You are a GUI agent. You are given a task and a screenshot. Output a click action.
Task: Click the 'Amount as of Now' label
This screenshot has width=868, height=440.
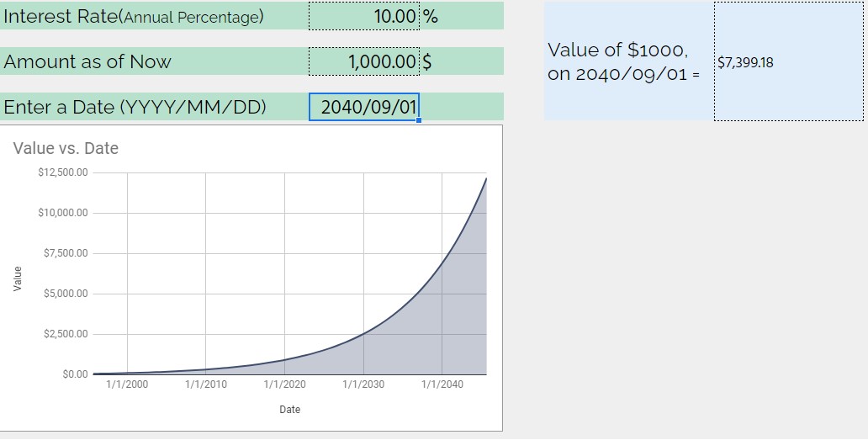click(x=87, y=61)
